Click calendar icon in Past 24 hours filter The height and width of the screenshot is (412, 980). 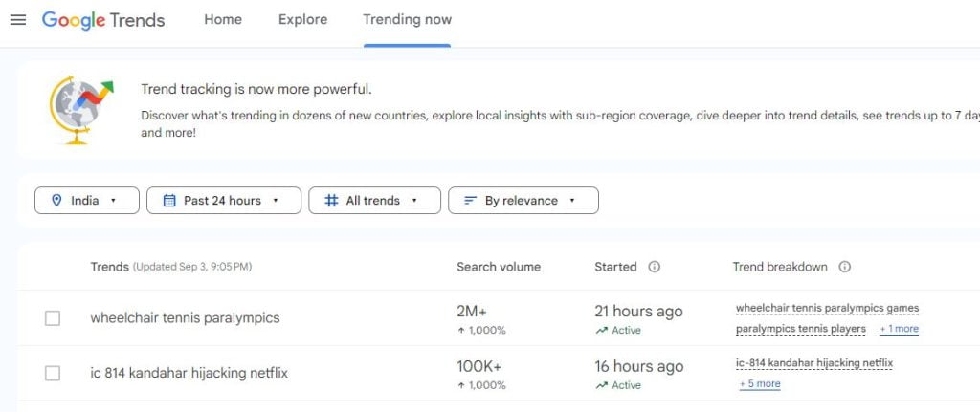coord(169,201)
